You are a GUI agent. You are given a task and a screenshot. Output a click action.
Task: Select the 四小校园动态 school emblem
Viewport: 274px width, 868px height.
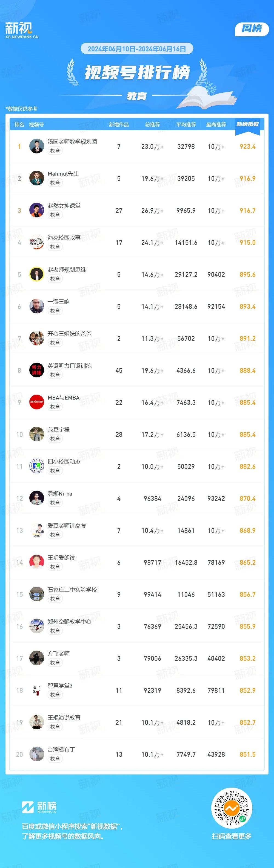point(37,466)
